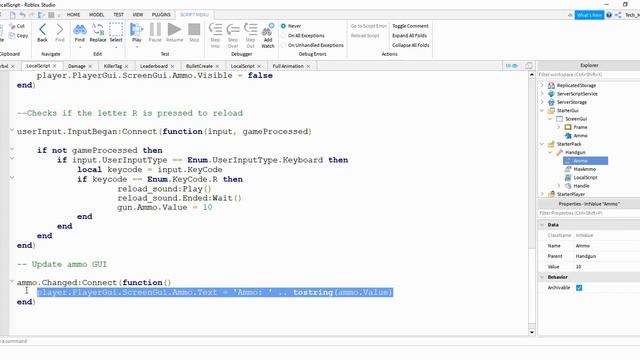This screenshot has width=640, height=360.
Task: Collapse the Handgun tree node
Action: pyautogui.click(x=550, y=152)
